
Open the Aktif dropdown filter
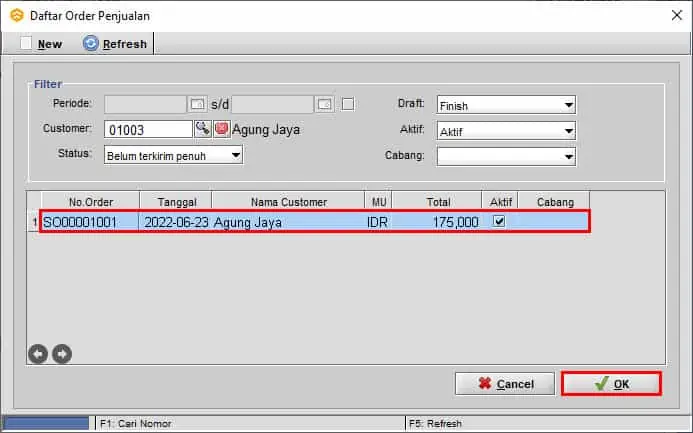506,131
